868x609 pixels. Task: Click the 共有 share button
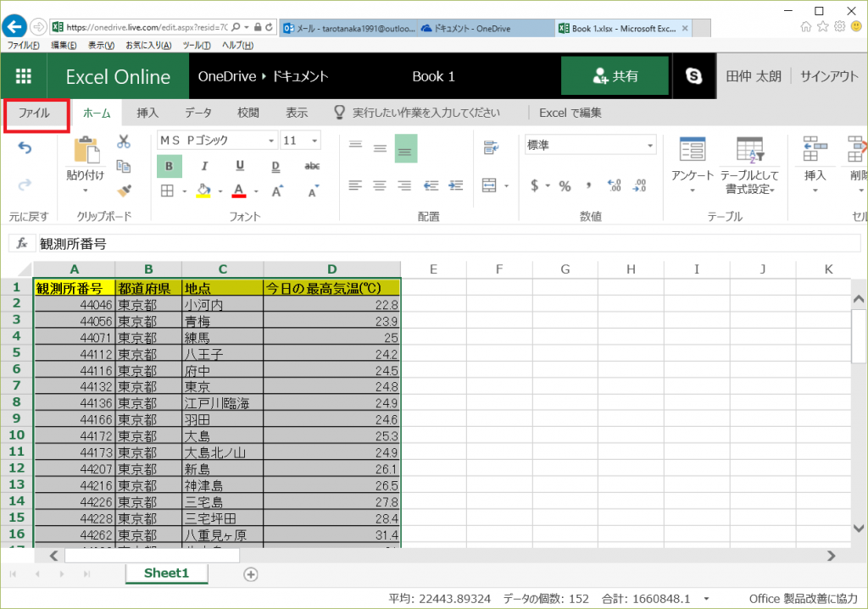point(615,75)
